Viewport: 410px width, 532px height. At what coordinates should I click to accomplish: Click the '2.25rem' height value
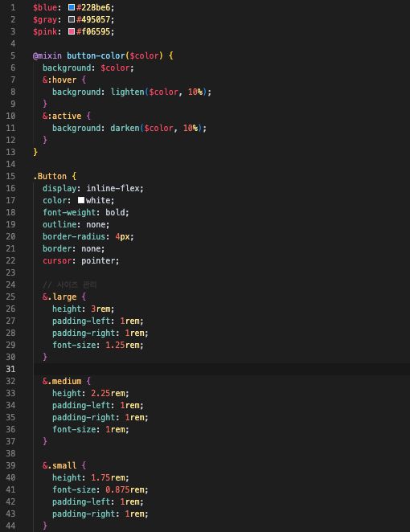108,393
